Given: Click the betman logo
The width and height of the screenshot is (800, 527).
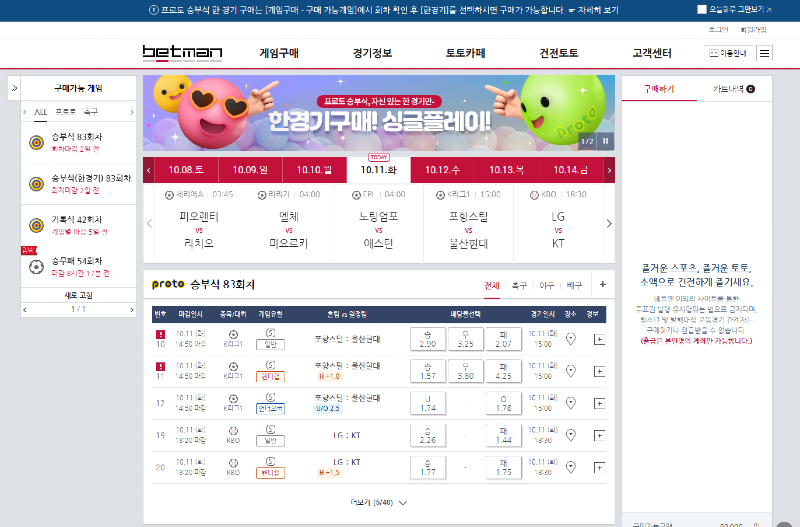Looking at the screenshot, I should pyautogui.click(x=182, y=52).
